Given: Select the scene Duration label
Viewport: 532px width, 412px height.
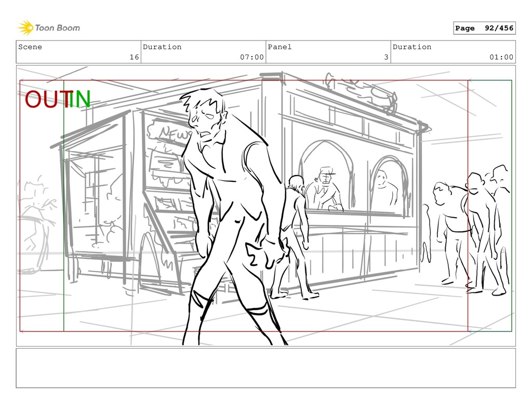Looking at the screenshot, I should point(162,47).
